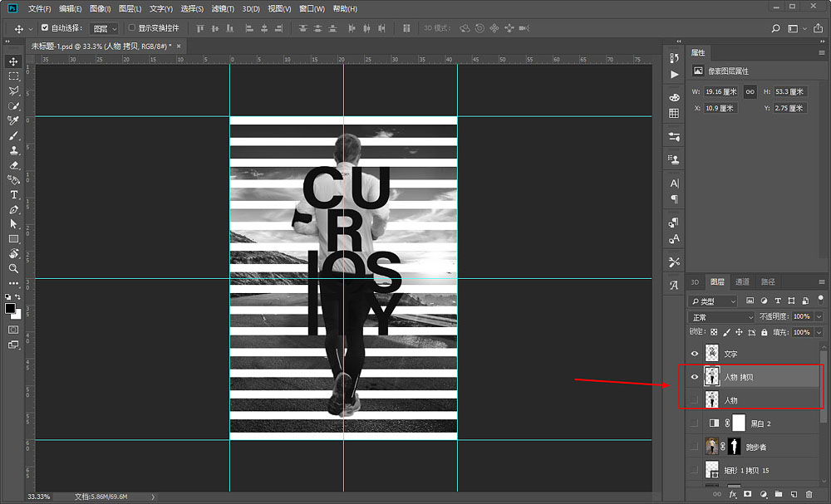Click the layer style fx icon
831x504 pixels.
click(x=732, y=494)
